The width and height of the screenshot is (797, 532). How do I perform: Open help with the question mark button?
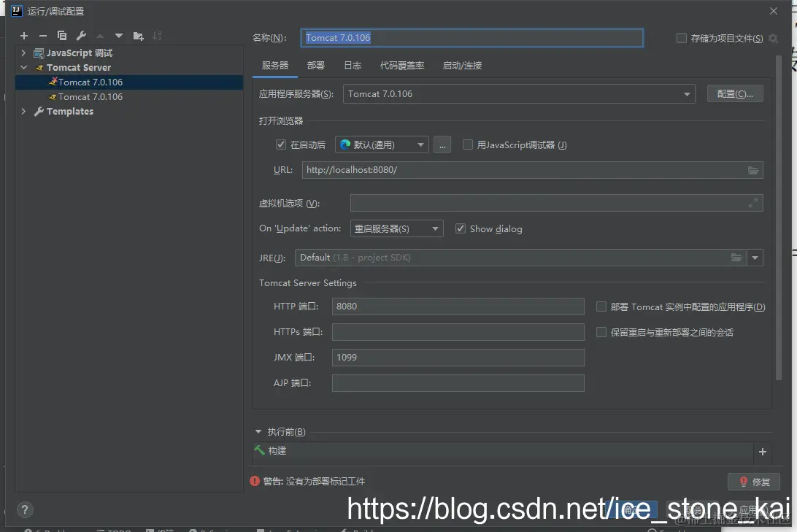click(x=24, y=509)
